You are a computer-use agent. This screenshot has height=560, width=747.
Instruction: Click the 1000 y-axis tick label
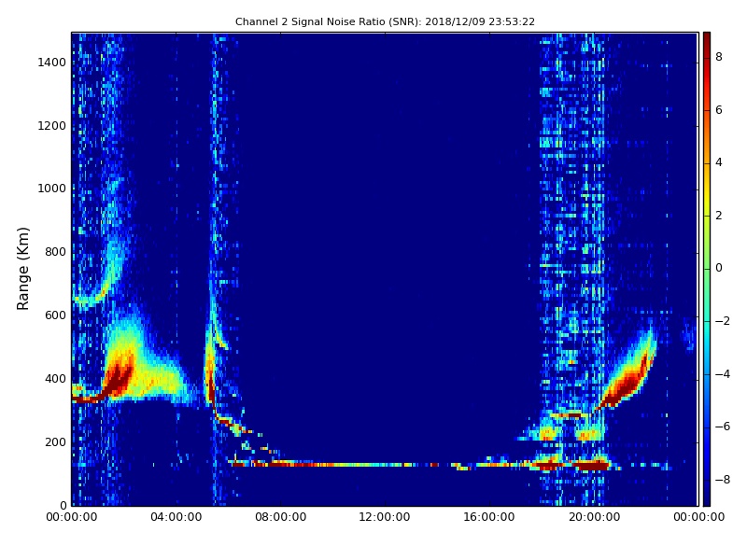pyautogui.click(x=52, y=189)
